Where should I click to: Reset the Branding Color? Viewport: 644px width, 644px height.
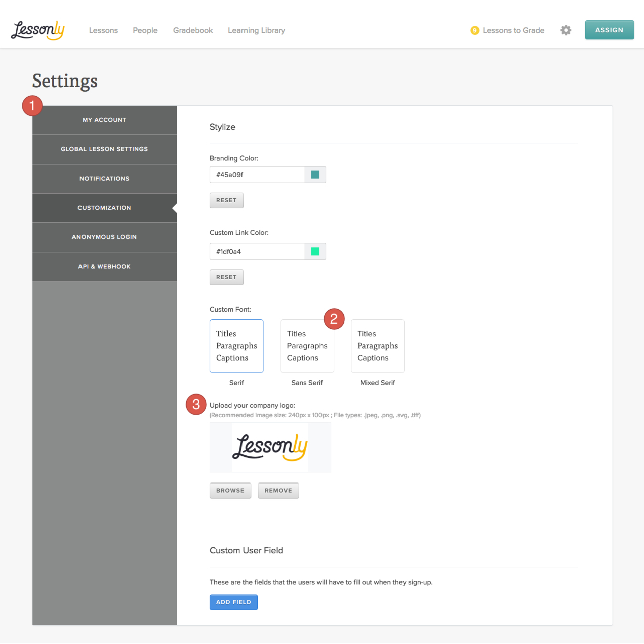tap(226, 200)
